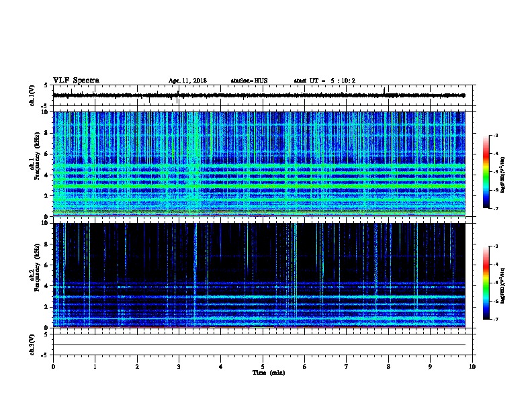Click the "8" kHz tick on ch.1 frequency axis
This screenshot has height=411, width=532.
pyautogui.click(x=46, y=133)
